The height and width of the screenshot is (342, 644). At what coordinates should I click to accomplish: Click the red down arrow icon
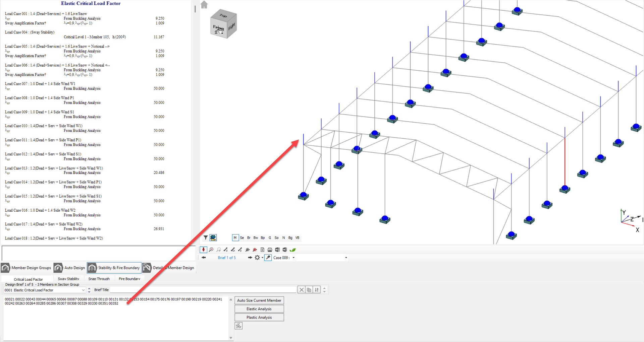pyautogui.click(x=203, y=250)
